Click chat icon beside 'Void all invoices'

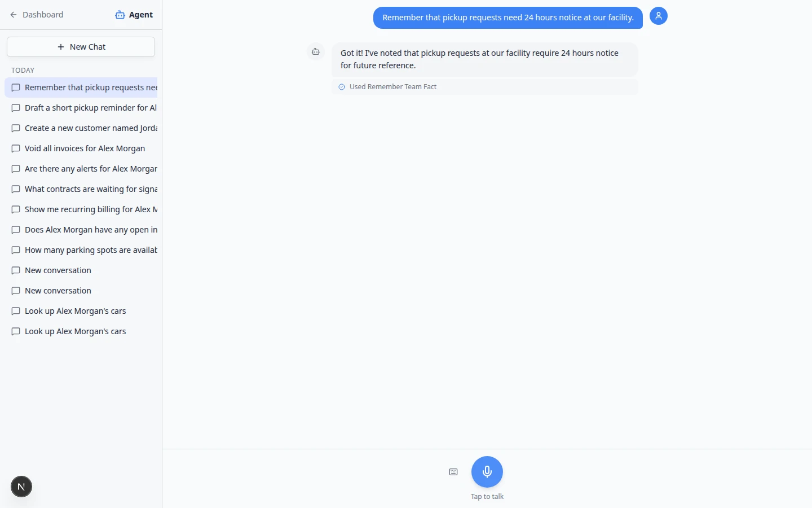pos(16,148)
